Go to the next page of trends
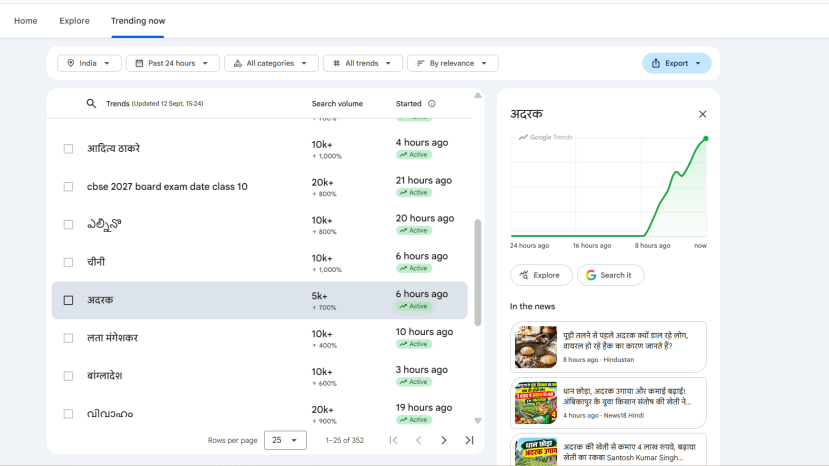This screenshot has width=829, height=466. click(444, 440)
